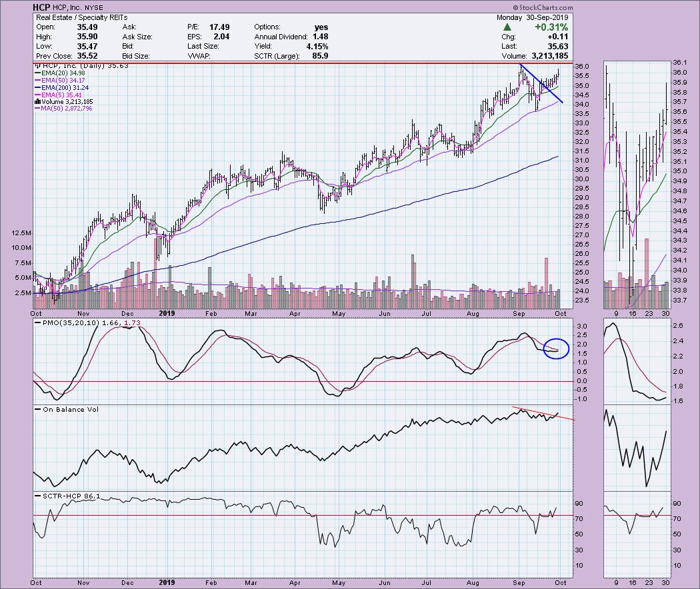Select the EPS value 2.04
The width and height of the screenshot is (700, 589).
[221, 37]
